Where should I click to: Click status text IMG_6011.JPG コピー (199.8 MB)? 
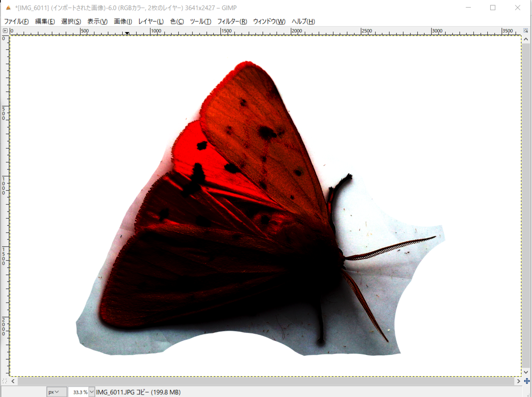[138, 392]
